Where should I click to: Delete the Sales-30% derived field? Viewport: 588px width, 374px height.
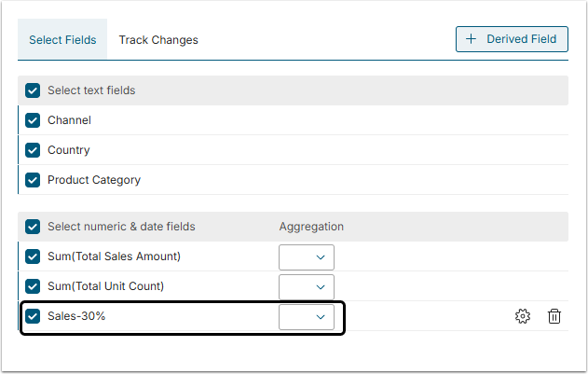click(554, 316)
